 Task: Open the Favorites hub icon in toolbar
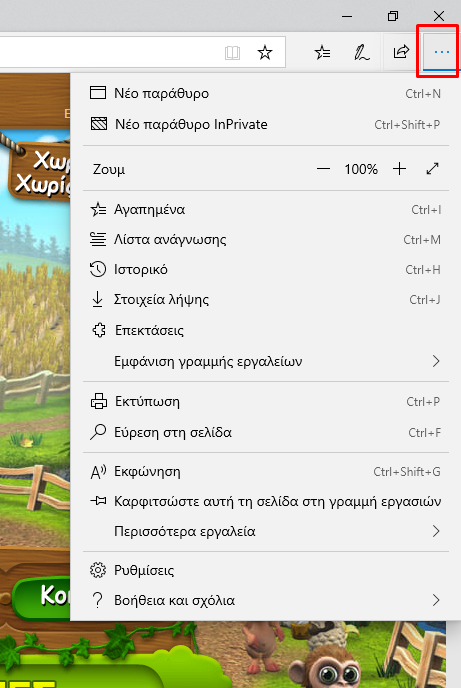pos(322,53)
